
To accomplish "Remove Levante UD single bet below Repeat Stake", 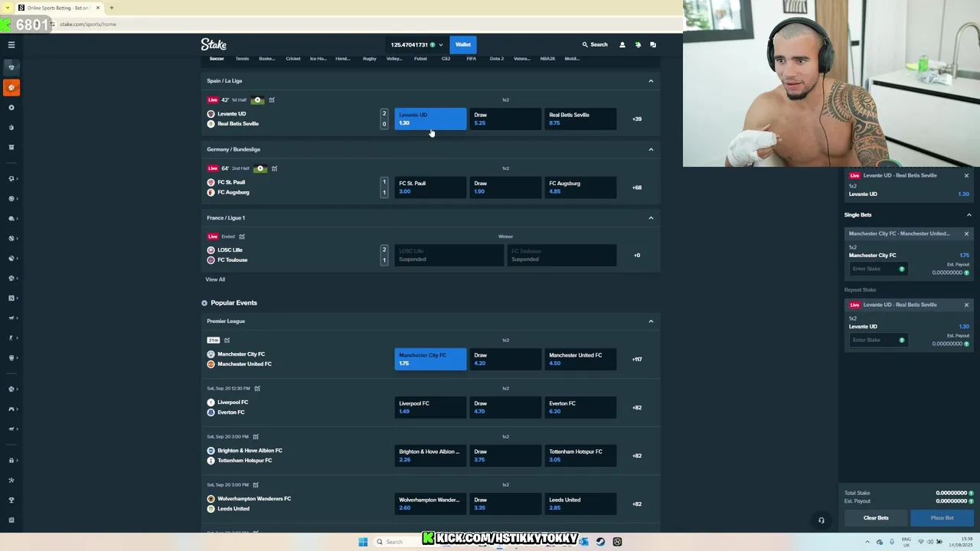I will coord(966,305).
